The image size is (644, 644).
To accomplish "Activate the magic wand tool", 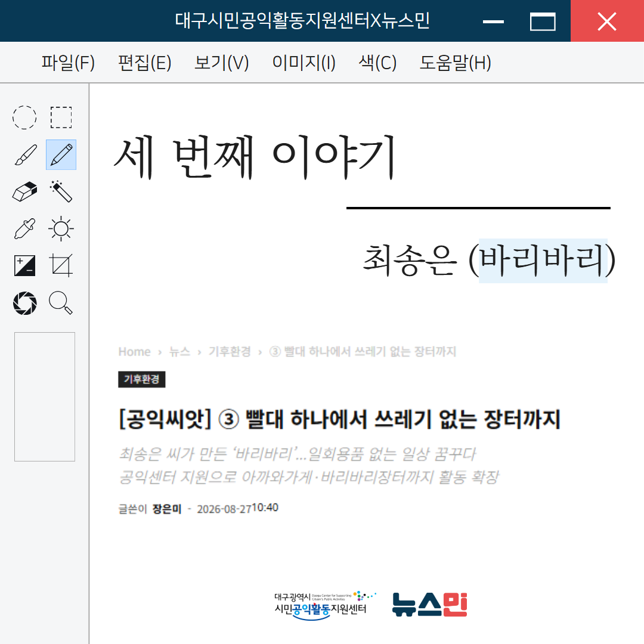I will pyautogui.click(x=61, y=191).
